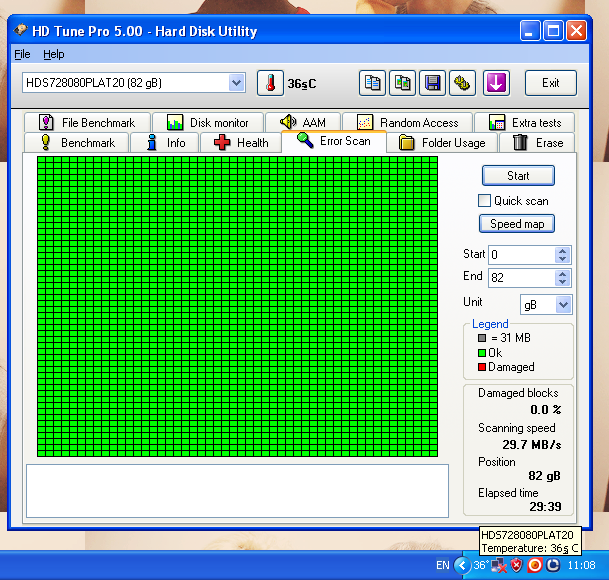The image size is (609, 580).
Task: Copy screenshot to clipboard toolbar icon
Action: (x=402, y=83)
